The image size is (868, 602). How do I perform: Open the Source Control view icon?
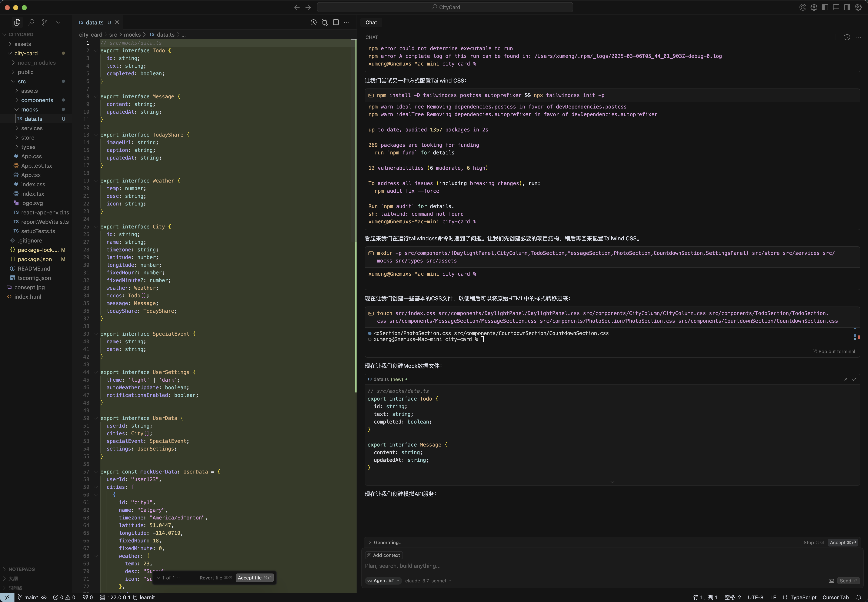pyautogui.click(x=44, y=22)
